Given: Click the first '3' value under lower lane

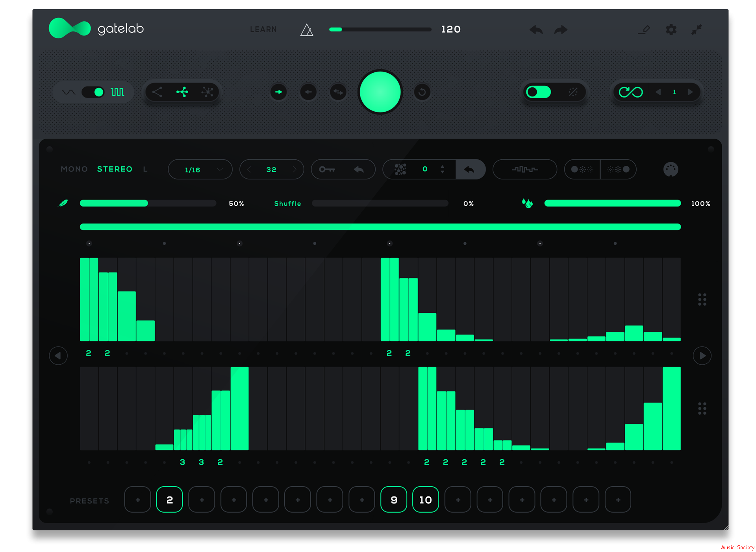Looking at the screenshot, I should 182,462.
